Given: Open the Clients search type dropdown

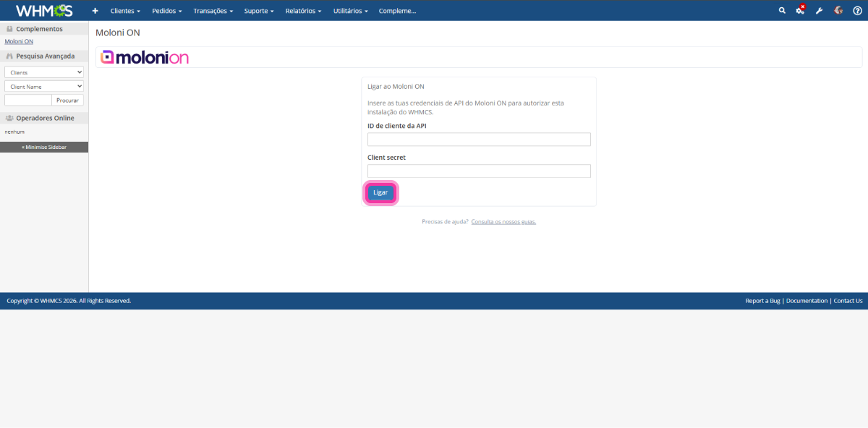Looking at the screenshot, I should click(44, 72).
